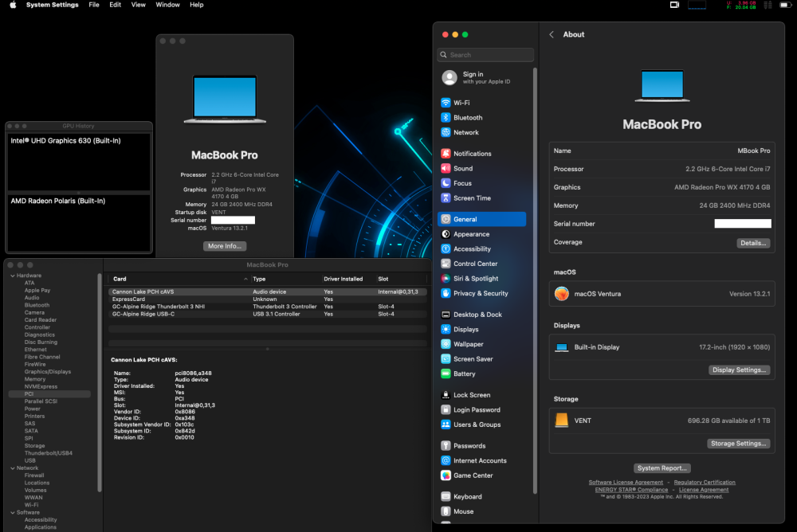This screenshot has width=797, height=532.
Task: Select Graphics/Displays in the hardware tree
Action: point(48,372)
